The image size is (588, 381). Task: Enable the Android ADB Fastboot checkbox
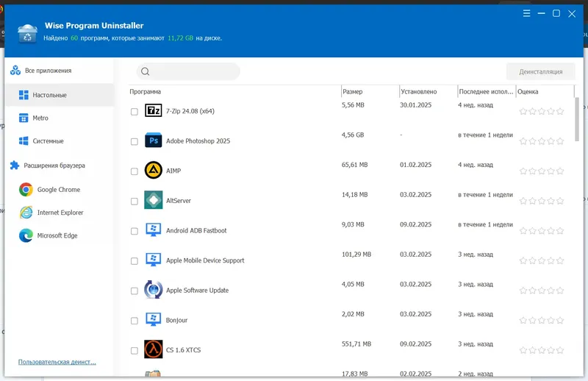coord(135,231)
